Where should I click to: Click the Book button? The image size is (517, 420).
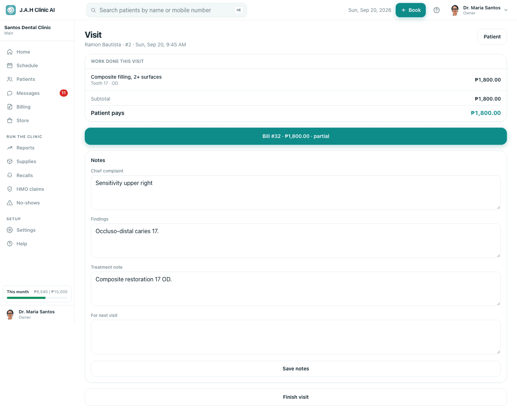(x=411, y=10)
